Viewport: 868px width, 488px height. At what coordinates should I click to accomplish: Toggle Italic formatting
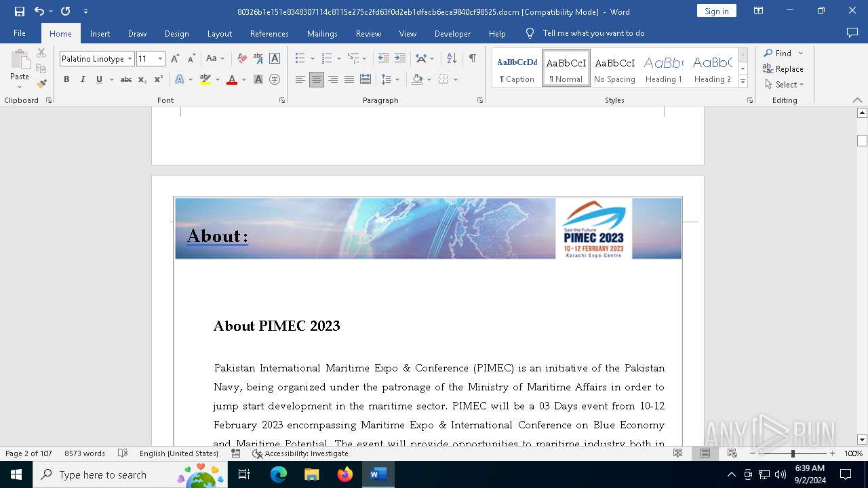coord(83,79)
